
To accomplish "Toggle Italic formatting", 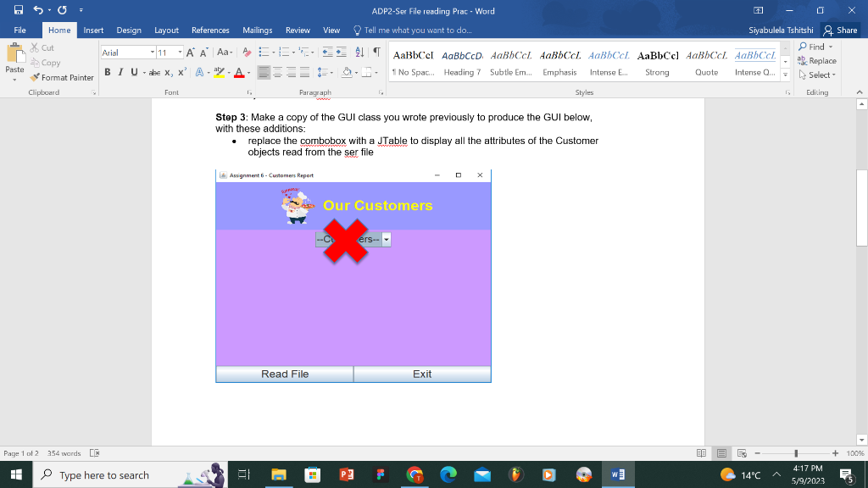I will (x=120, y=73).
